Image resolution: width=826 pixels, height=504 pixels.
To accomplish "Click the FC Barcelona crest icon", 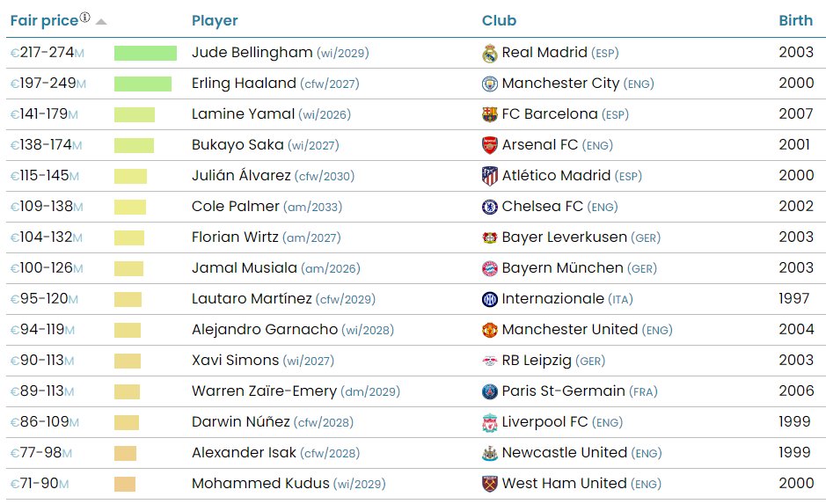I will (489, 114).
